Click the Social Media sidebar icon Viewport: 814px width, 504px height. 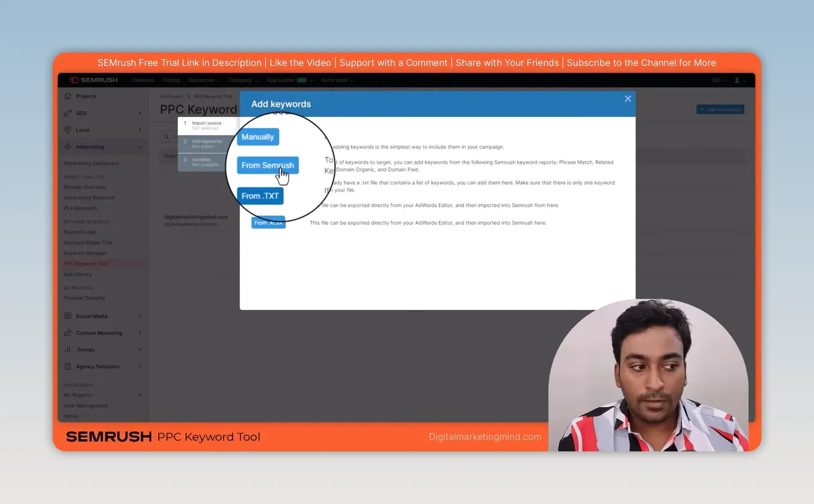[x=68, y=316]
